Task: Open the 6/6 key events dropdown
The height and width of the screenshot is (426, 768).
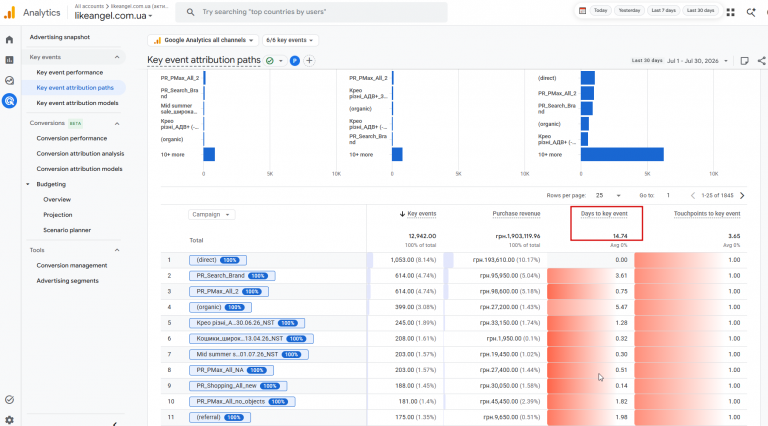Action: pyautogui.click(x=290, y=40)
